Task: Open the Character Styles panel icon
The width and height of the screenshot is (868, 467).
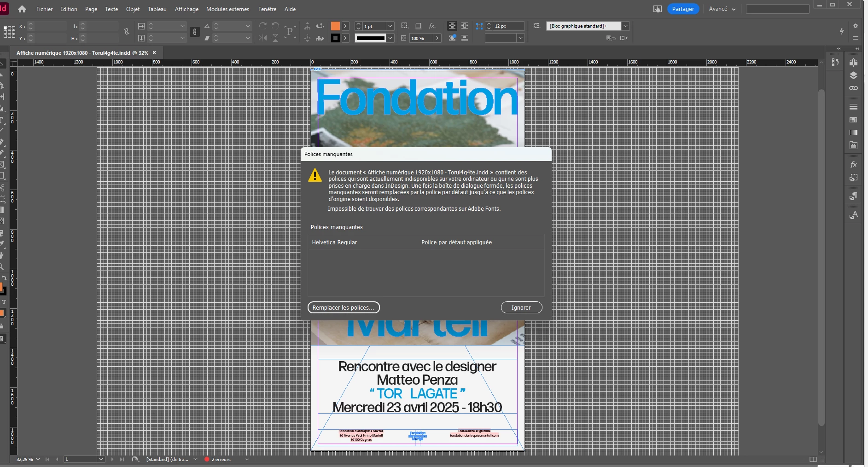Action: tap(853, 215)
